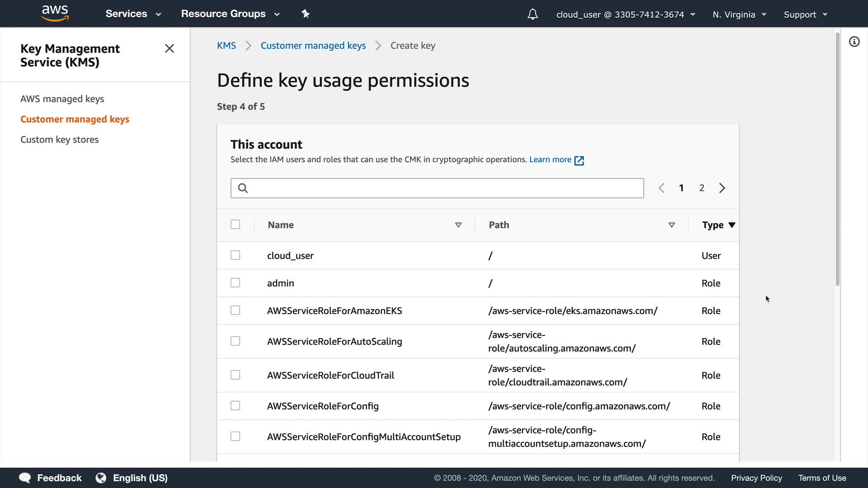The image size is (868, 488).
Task: Tick the admin role checkbox
Action: click(x=235, y=283)
